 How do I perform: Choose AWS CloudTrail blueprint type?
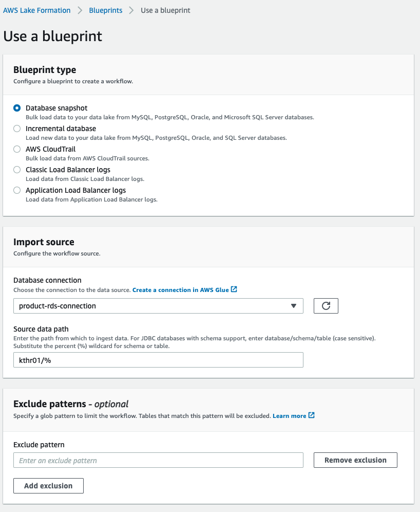17,149
